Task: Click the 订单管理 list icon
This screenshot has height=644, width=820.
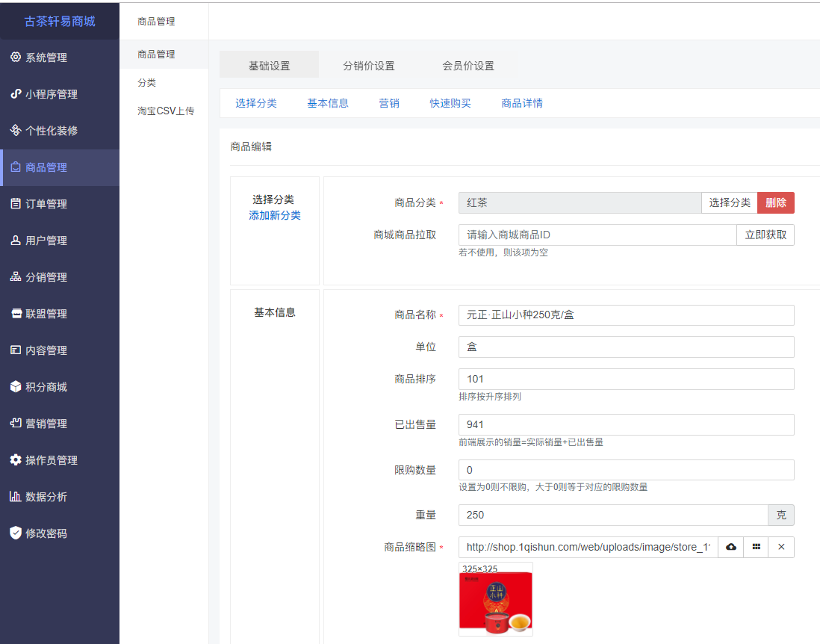Action: pos(16,203)
